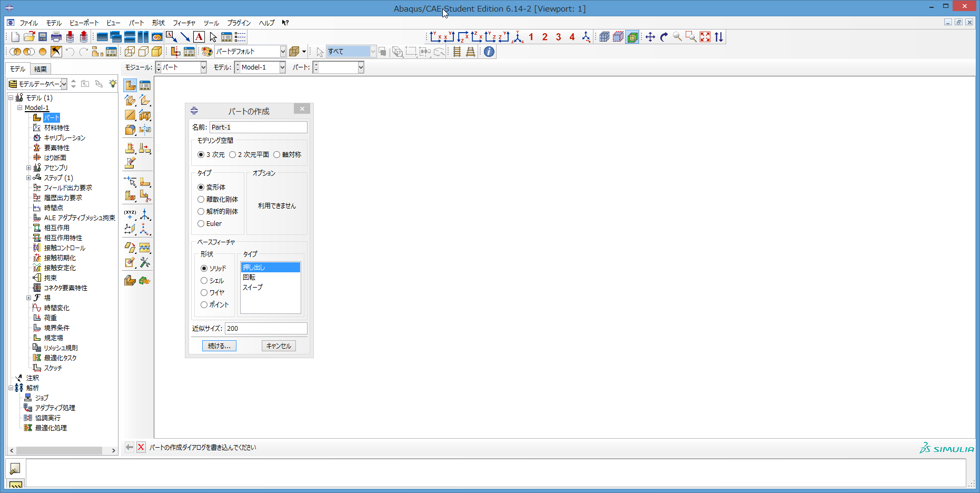Activate the Pan view tool
This screenshot has width=980, height=493.
650,37
